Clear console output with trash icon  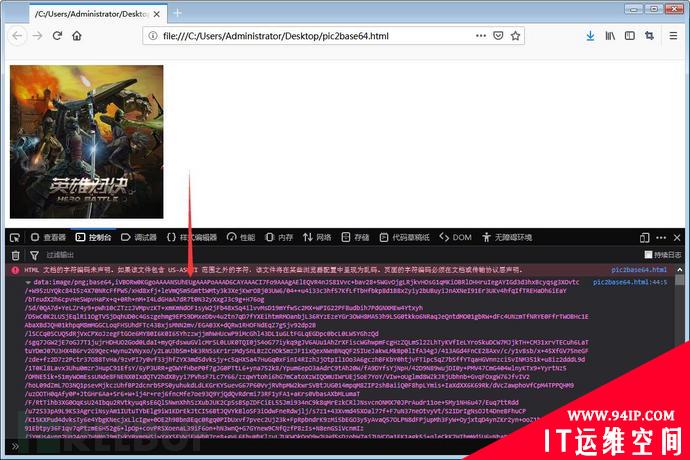coord(15,255)
